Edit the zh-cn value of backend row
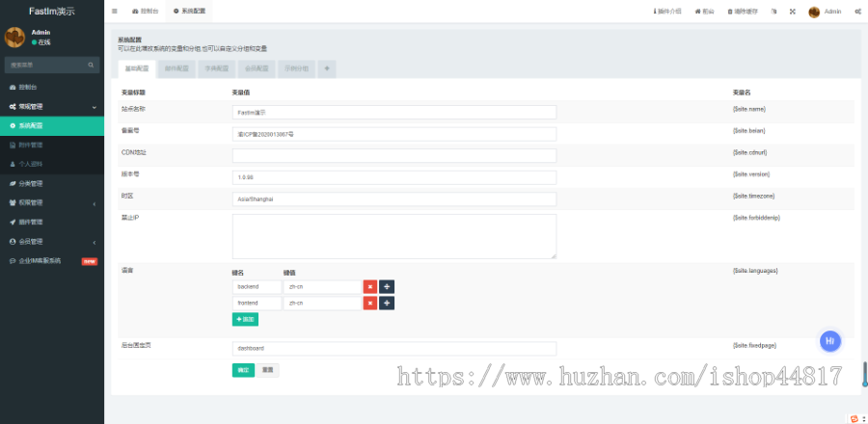This screenshot has width=868, height=424. point(322,287)
